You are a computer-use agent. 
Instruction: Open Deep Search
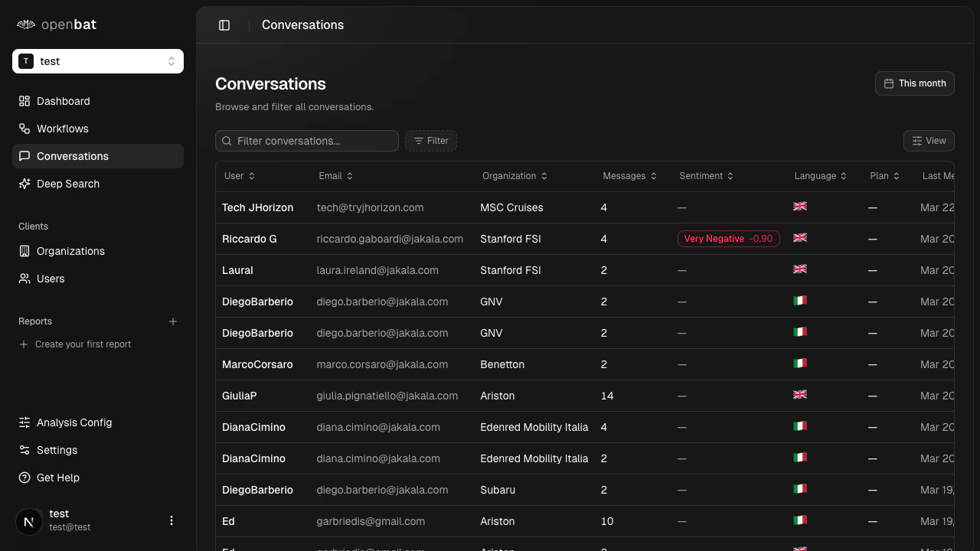[67, 184]
